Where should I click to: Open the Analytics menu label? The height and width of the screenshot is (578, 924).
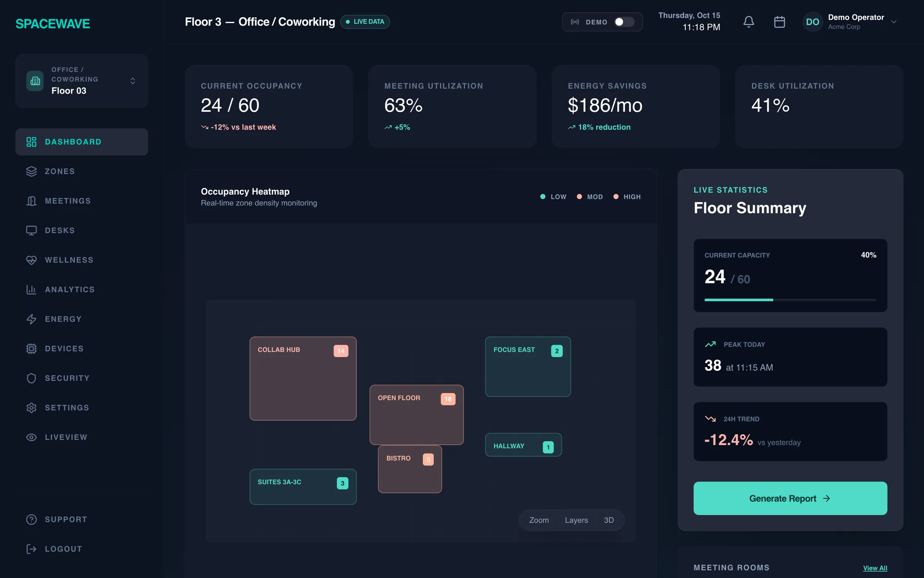tap(70, 289)
